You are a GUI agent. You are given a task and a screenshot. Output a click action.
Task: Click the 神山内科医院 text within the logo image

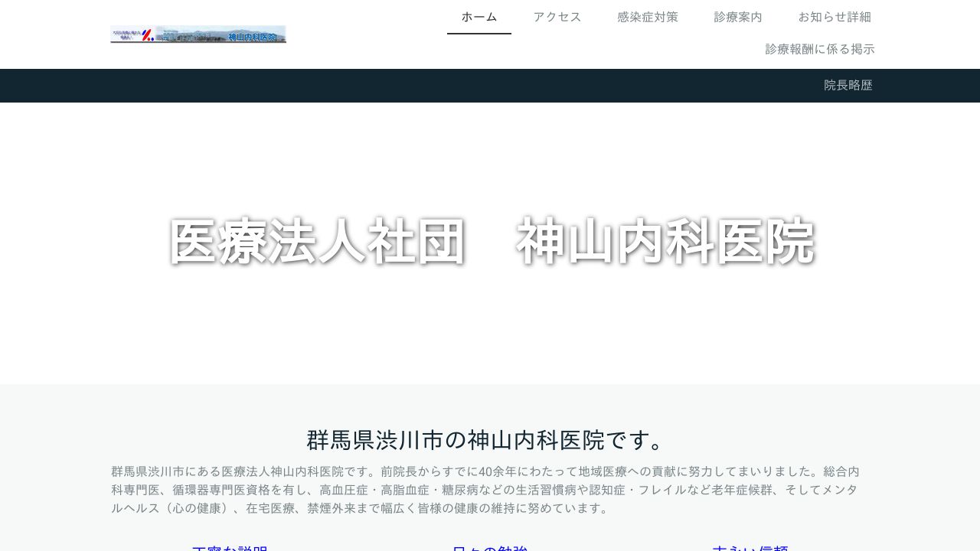coord(253,35)
